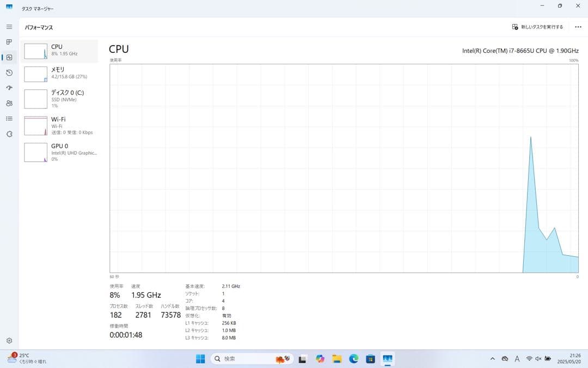Open the Startup apps page

click(9, 88)
